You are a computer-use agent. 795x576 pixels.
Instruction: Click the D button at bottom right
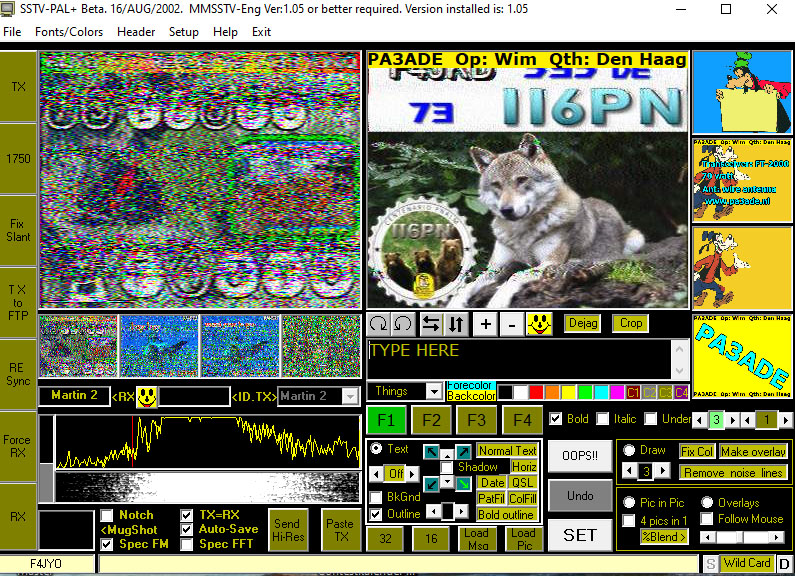(x=784, y=564)
